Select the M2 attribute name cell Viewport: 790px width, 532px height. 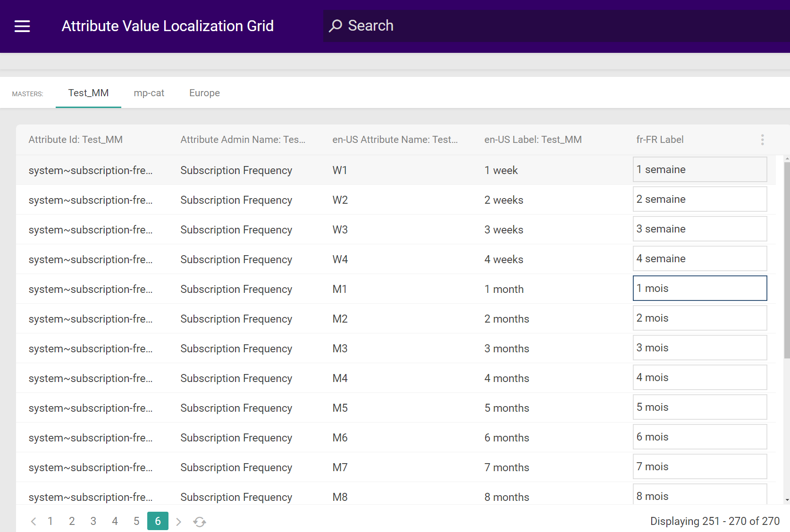(340, 319)
